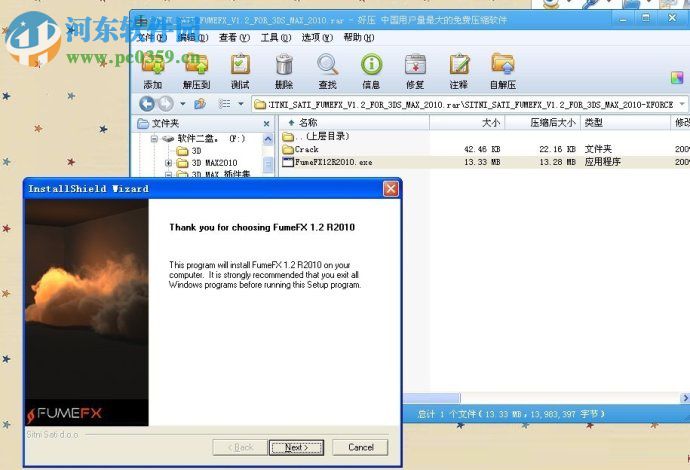
Task: Click the 13.33 MB size cell
Action: coord(482,162)
